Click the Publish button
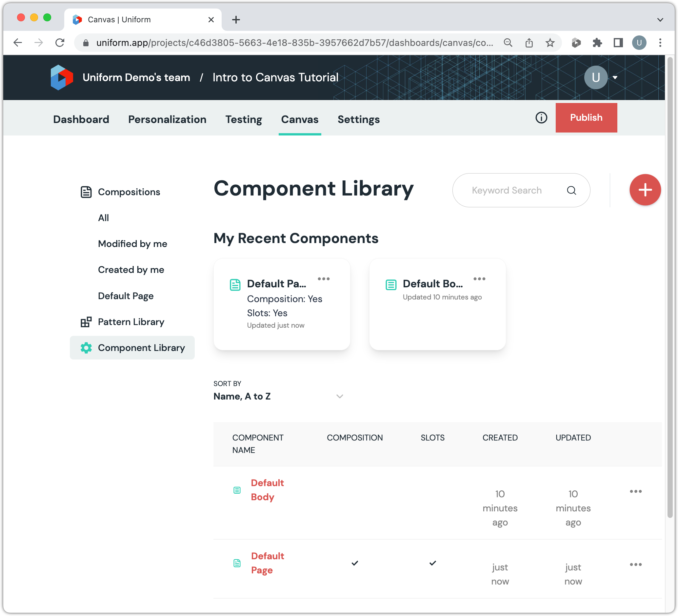This screenshot has height=616, width=678. (586, 118)
